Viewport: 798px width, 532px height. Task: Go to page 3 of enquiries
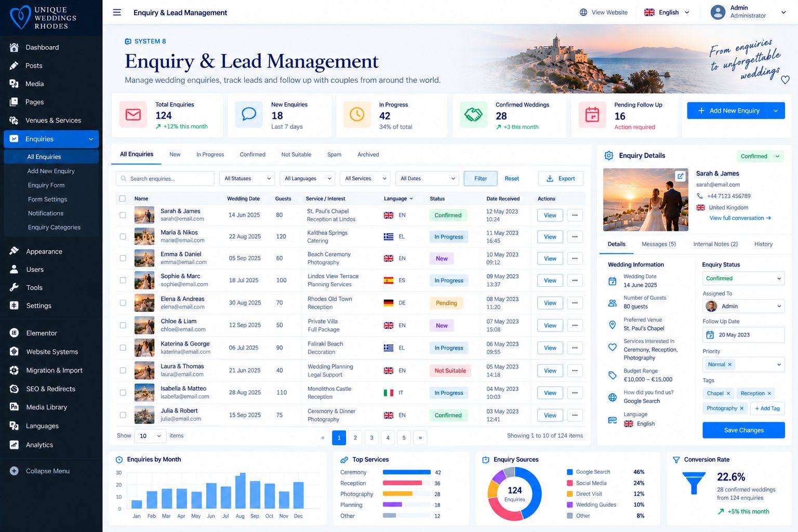click(x=371, y=437)
